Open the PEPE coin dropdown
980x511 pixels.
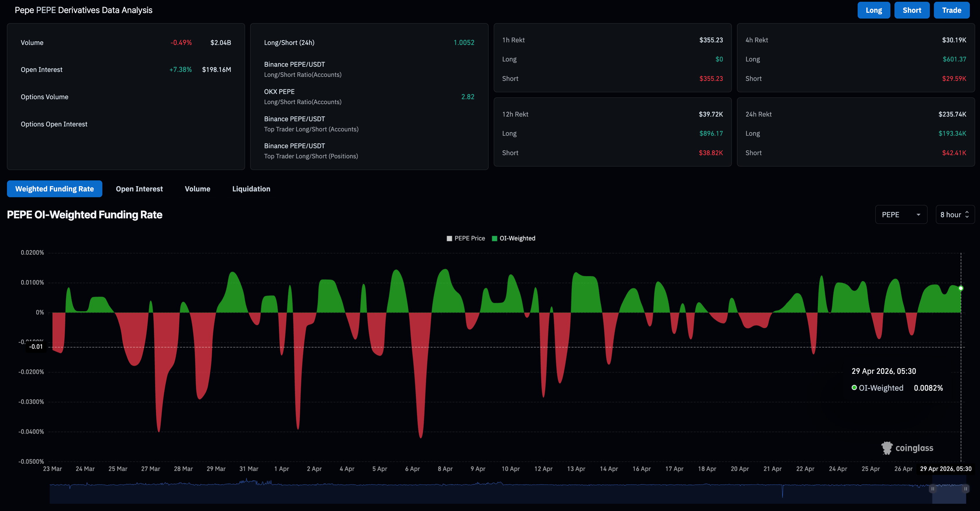[x=901, y=215]
